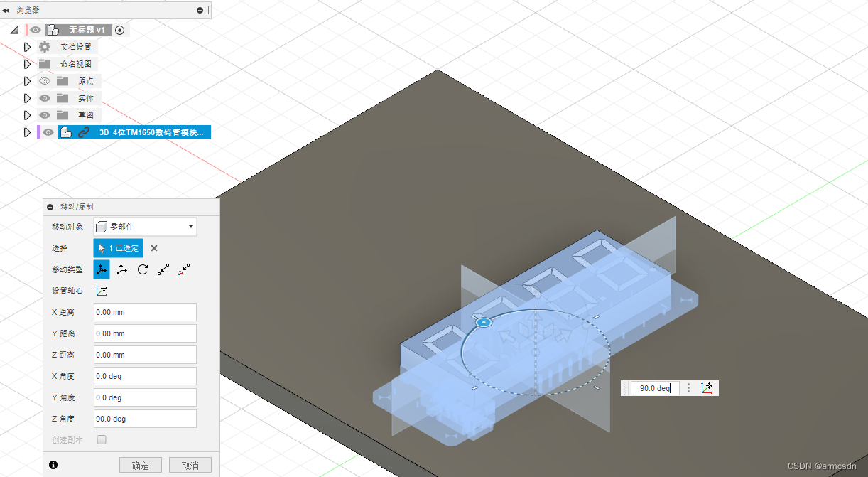The image size is (868, 477).
Task: Expand the 3D_4位TM1650数码管模块 component node
Action: tap(28, 132)
